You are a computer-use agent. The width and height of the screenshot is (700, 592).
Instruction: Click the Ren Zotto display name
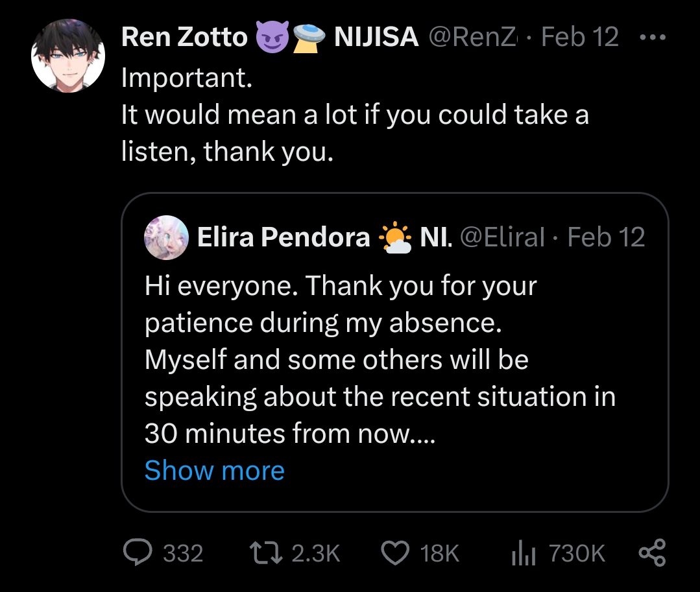184,38
